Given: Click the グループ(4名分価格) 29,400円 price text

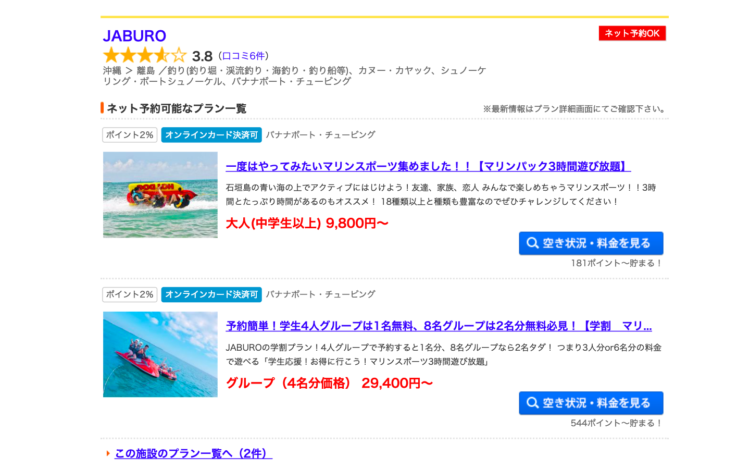Looking at the screenshot, I should click(x=329, y=383).
